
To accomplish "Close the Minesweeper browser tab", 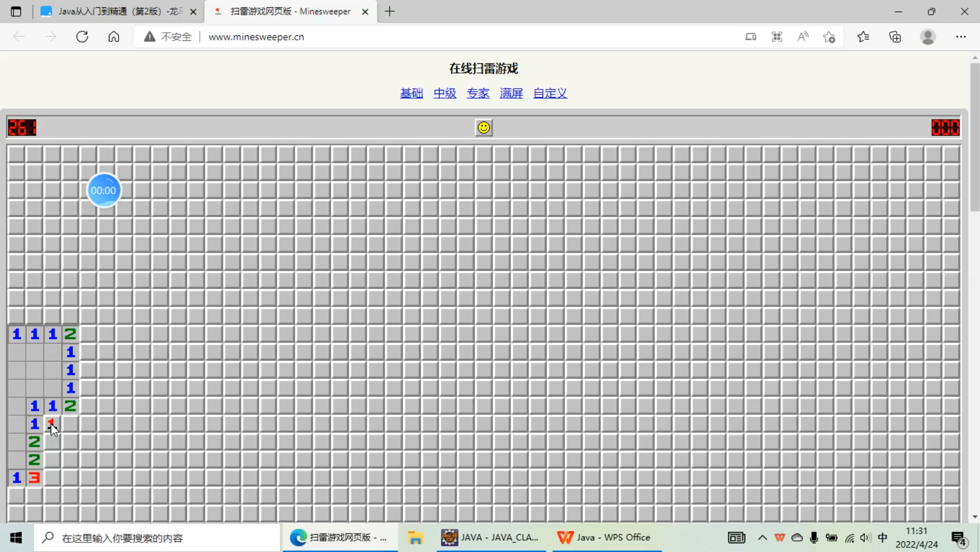I will [365, 12].
